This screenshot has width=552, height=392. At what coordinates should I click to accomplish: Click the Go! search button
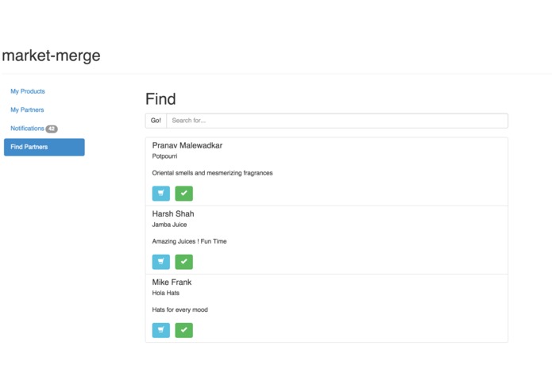click(156, 121)
